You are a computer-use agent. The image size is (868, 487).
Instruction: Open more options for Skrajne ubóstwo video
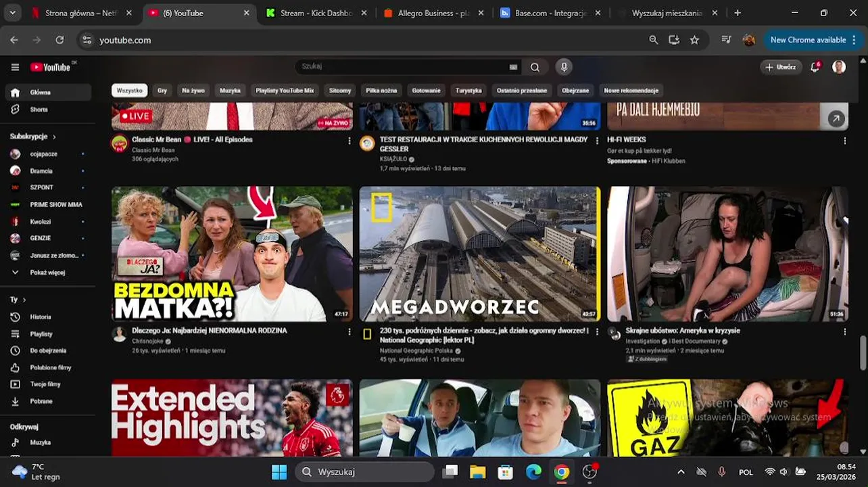(844, 332)
